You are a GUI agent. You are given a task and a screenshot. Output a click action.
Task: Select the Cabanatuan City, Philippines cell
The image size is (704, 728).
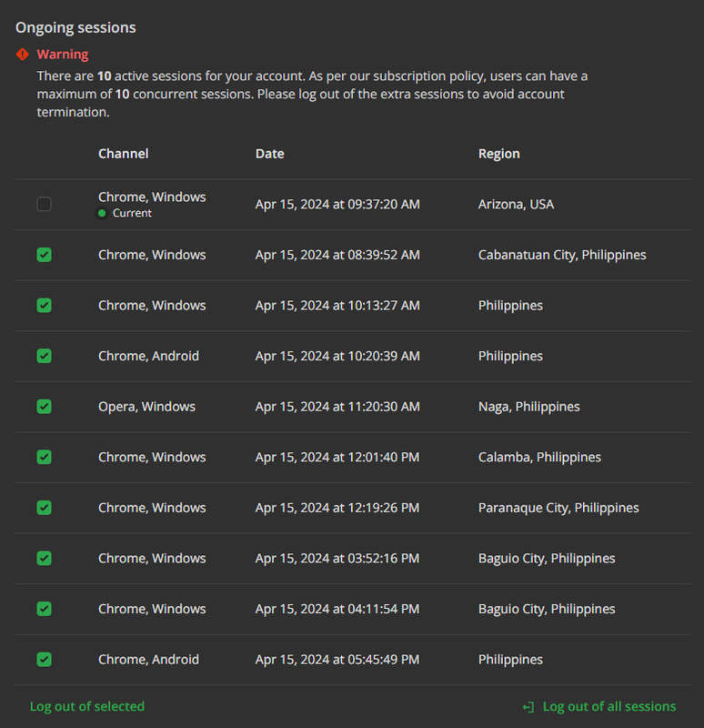tap(562, 255)
